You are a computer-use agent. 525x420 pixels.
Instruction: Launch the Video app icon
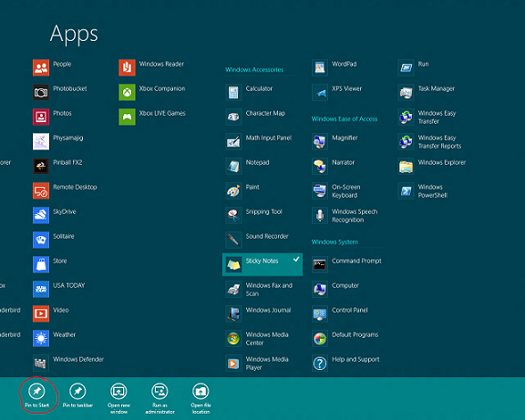click(x=41, y=313)
